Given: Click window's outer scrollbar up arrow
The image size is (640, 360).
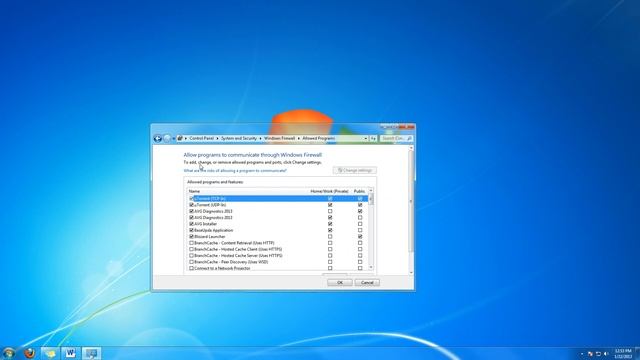Looking at the screenshot, I should pyautogui.click(x=411, y=149).
